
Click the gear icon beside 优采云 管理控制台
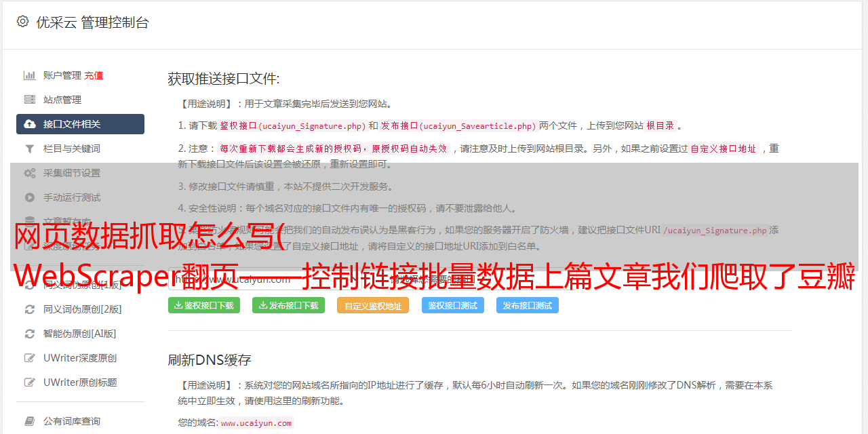(x=22, y=22)
